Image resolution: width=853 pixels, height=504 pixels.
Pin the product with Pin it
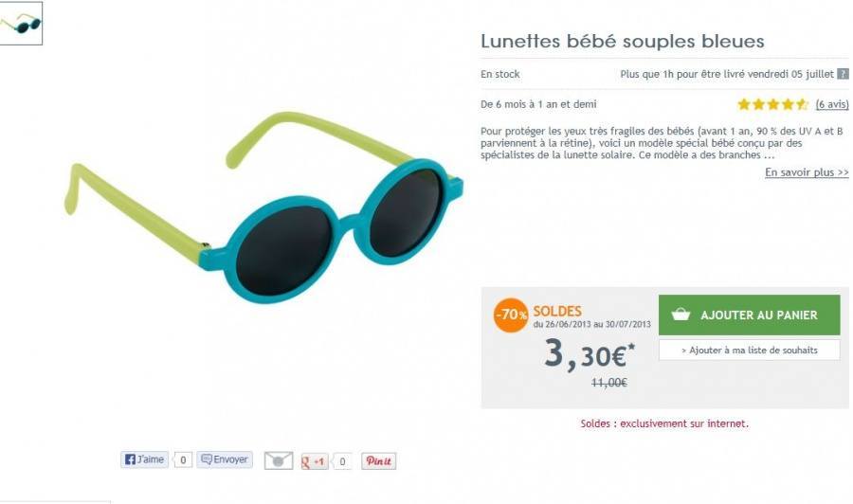coord(378,461)
